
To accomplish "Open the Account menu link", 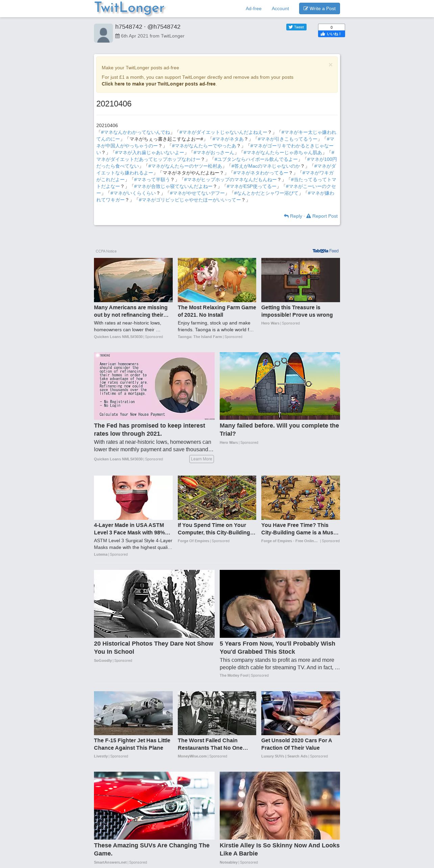I will [280, 8].
